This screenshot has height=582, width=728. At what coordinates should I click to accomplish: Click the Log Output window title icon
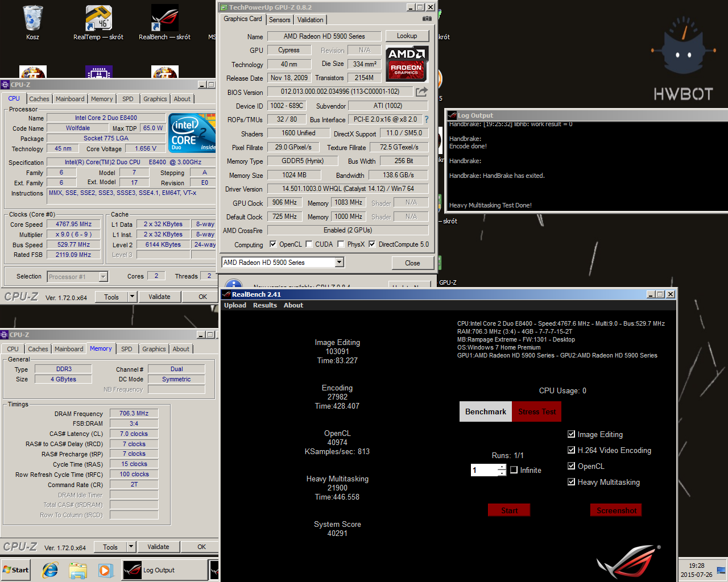click(453, 115)
